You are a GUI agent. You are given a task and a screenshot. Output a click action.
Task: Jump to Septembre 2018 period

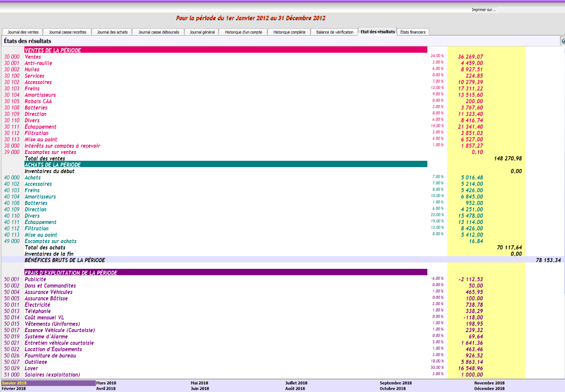(395, 383)
